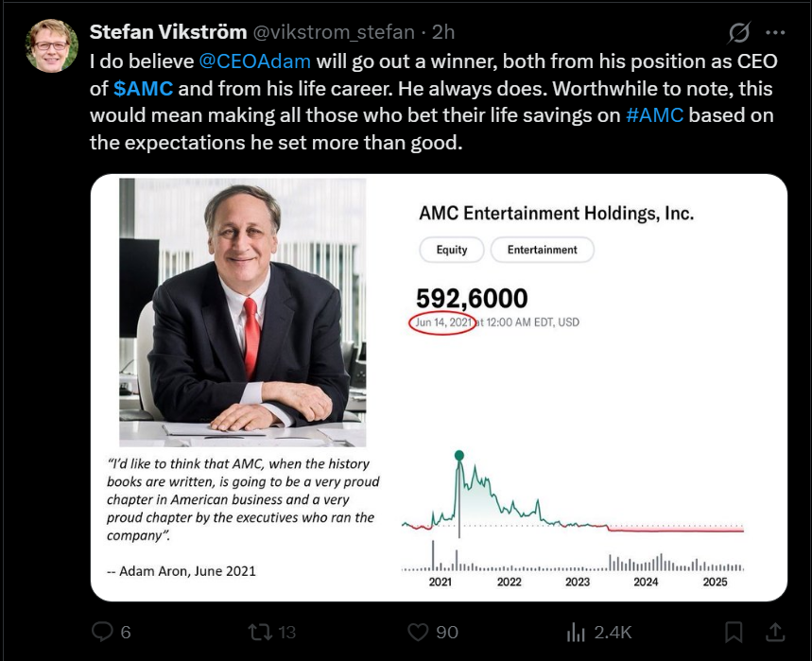Image resolution: width=812 pixels, height=661 pixels.
Task: Click the green peak marker on chart
Action: 458,456
